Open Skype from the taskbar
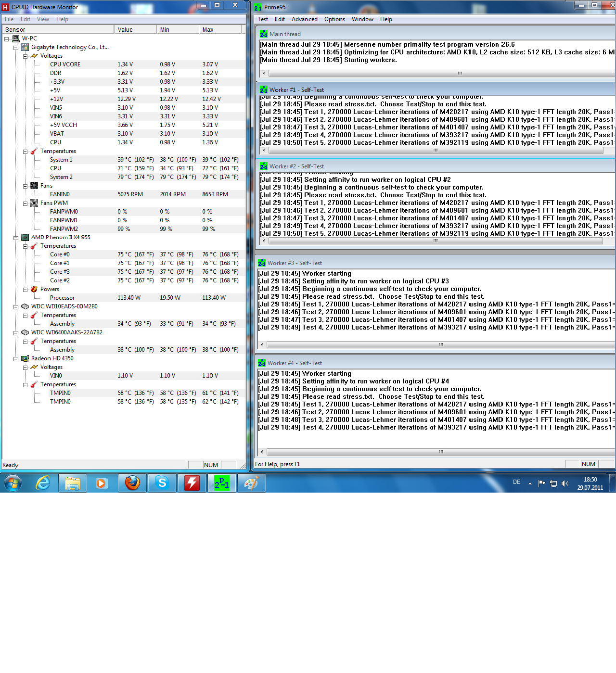Image resolution: width=616 pixels, height=673 pixels. 162,483
